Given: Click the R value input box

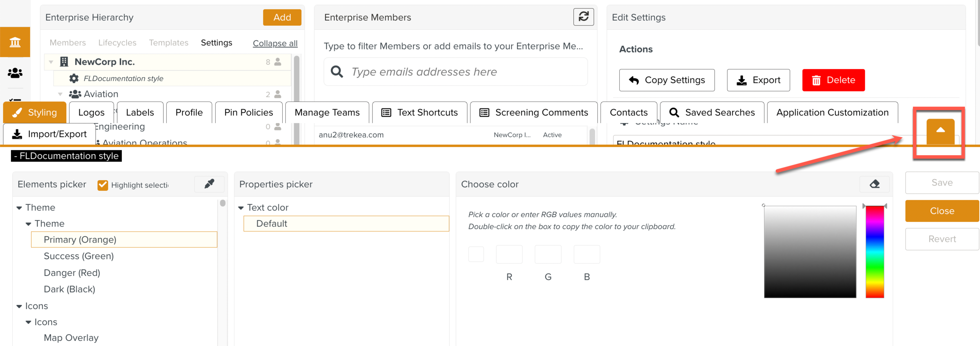Looking at the screenshot, I should (509, 254).
